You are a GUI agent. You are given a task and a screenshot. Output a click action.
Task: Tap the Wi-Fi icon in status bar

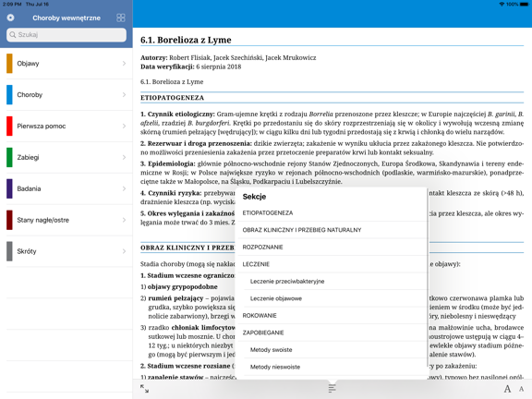502,4
